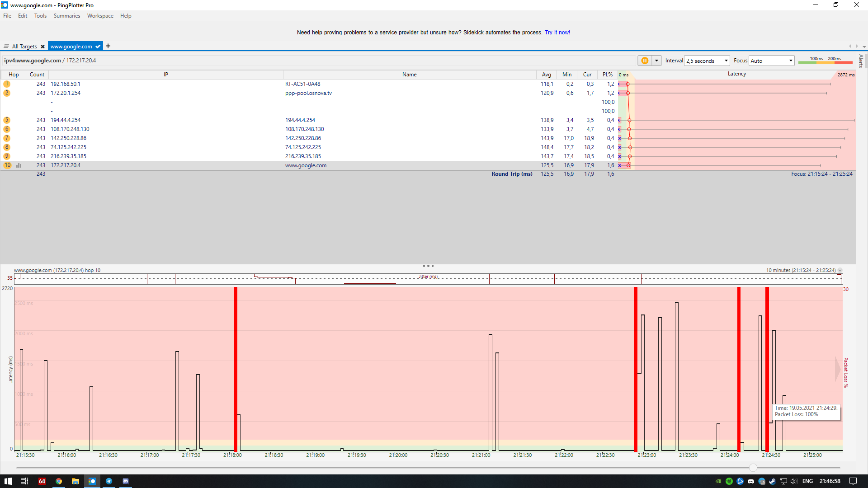This screenshot has height=488, width=868.
Task: Open the 10 minutes timeframe dropdown arrow
Action: point(840,271)
